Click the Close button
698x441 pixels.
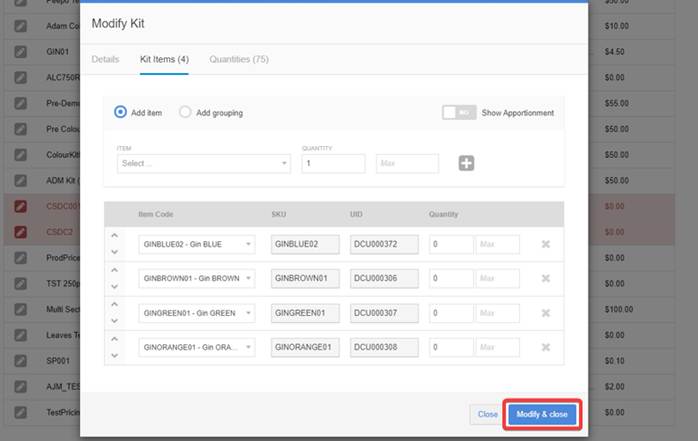point(487,414)
